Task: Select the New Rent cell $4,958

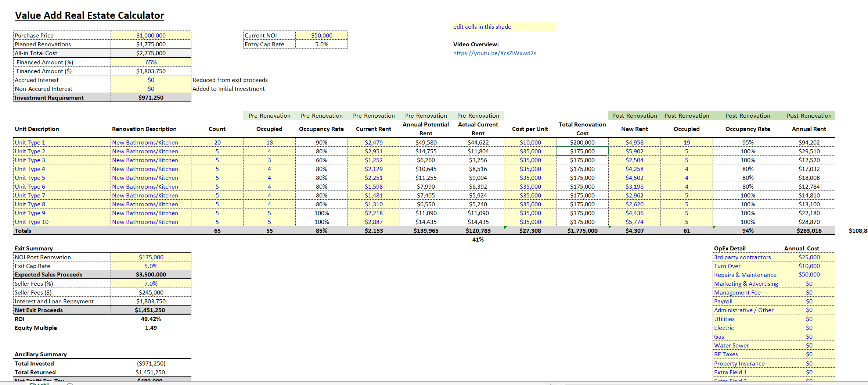Action: click(634, 142)
